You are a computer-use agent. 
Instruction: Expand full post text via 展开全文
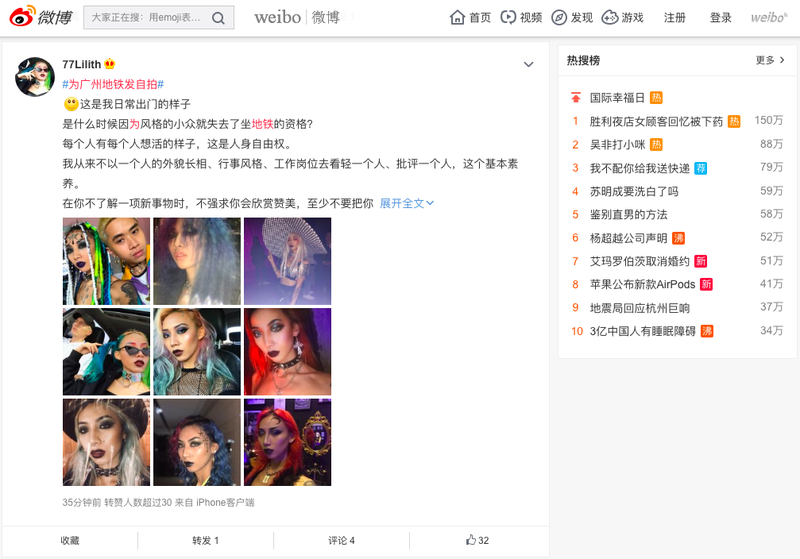click(407, 204)
